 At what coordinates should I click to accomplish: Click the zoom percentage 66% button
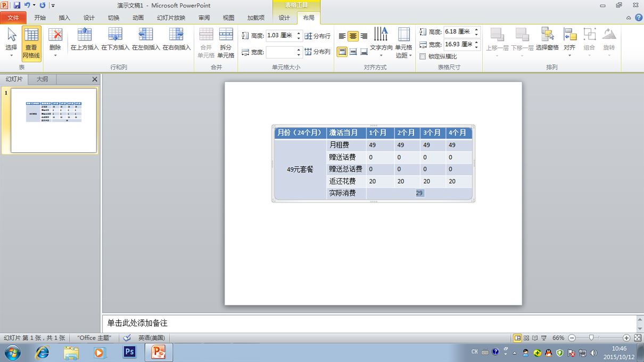click(x=558, y=338)
